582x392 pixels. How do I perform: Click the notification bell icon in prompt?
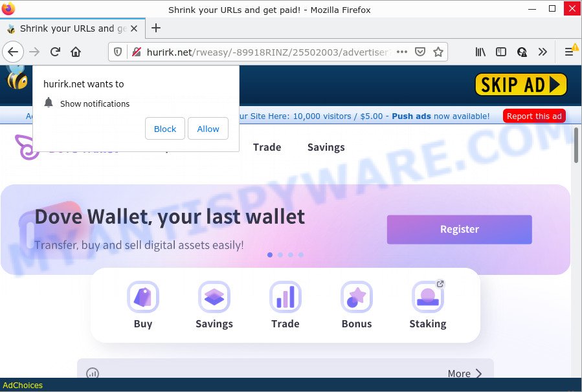click(x=49, y=102)
